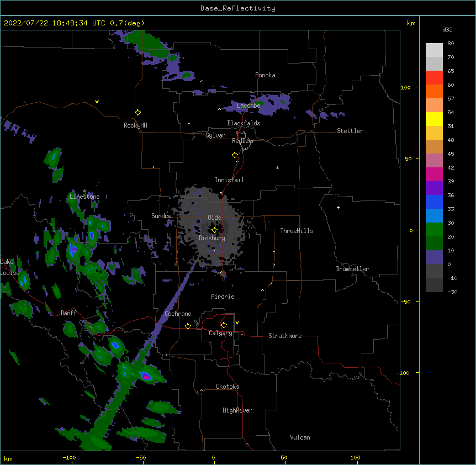Click the yellow station marker above Calgary
Screen dimensions: 476x465
tap(224, 325)
